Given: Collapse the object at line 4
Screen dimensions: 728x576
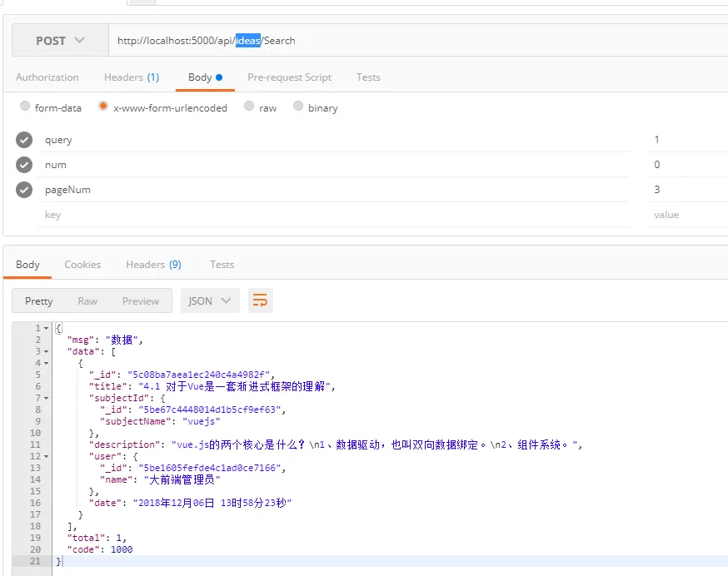Looking at the screenshot, I should point(47,363).
